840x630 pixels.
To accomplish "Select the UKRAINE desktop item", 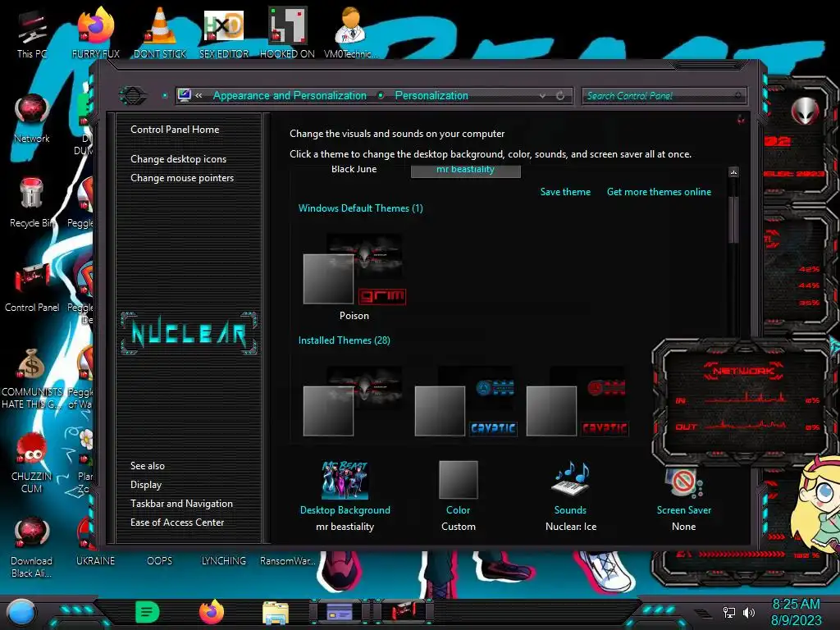I will pos(95,561).
